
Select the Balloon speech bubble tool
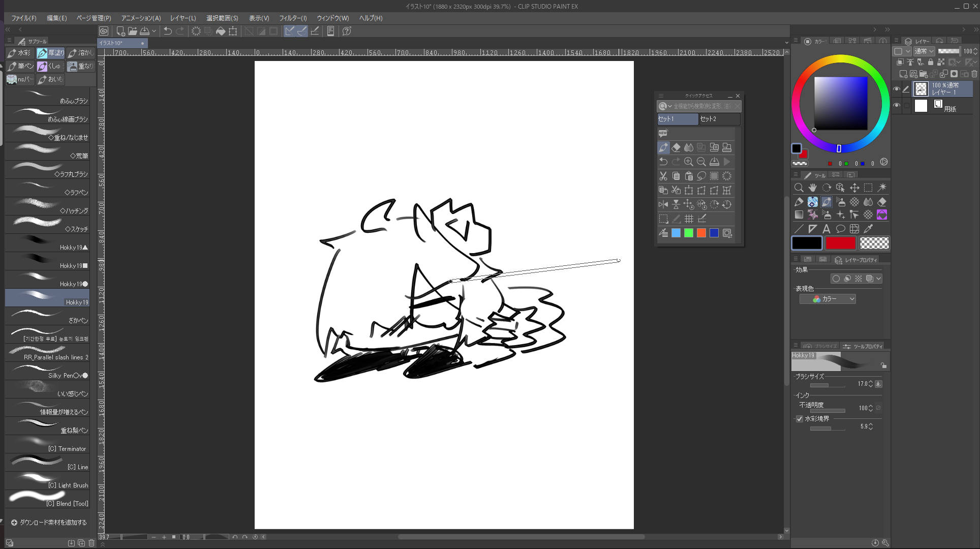840,229
